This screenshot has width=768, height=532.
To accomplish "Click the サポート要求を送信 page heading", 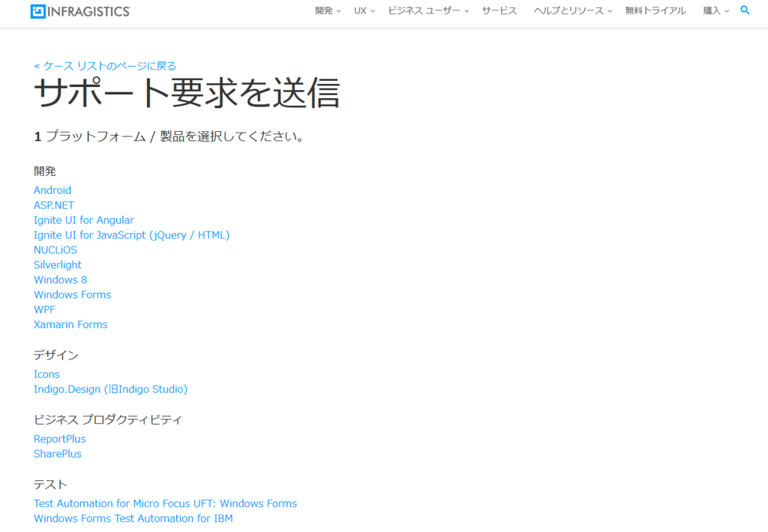I will coord(187,92).
